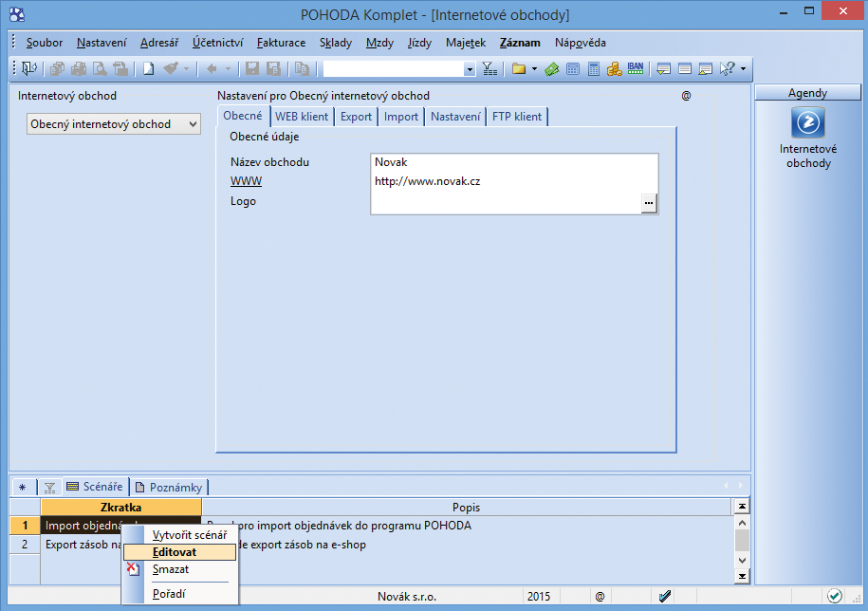868x611 pixels.
Task: Click the scenario list scroll down arrow
Action: tap(742, 561)
